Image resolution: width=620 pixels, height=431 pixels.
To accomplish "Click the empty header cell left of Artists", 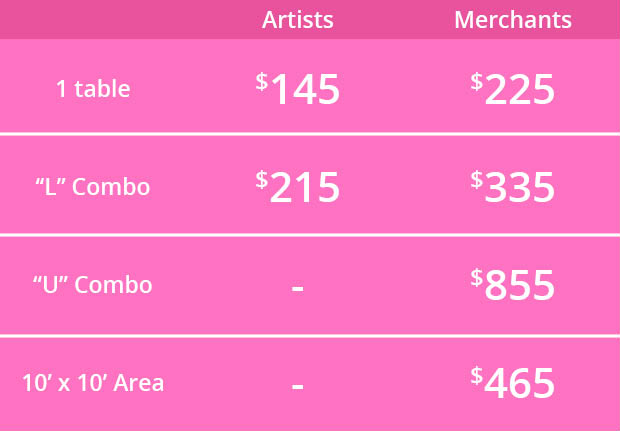I will (93, 20).
